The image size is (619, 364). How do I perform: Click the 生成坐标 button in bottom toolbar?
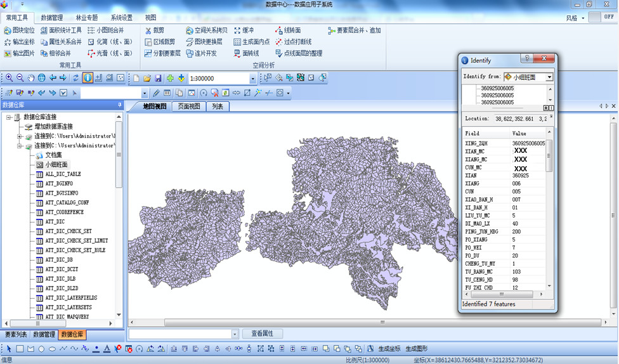pyautogui.click(x=389, y=349)
